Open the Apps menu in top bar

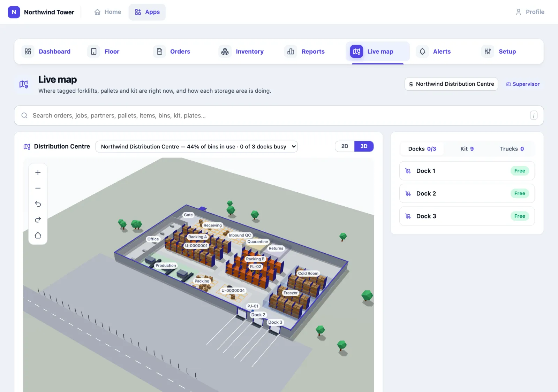(147, 12)
